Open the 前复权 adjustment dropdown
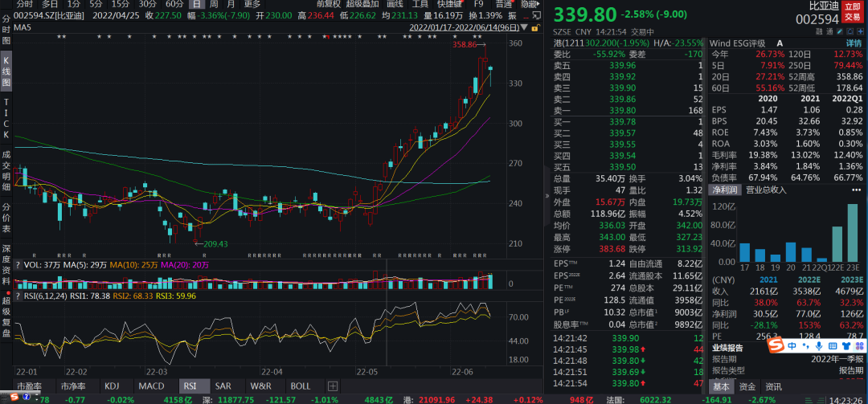This screenshot has width=868, height=404. pyautogui.click(x=329, y=4)
